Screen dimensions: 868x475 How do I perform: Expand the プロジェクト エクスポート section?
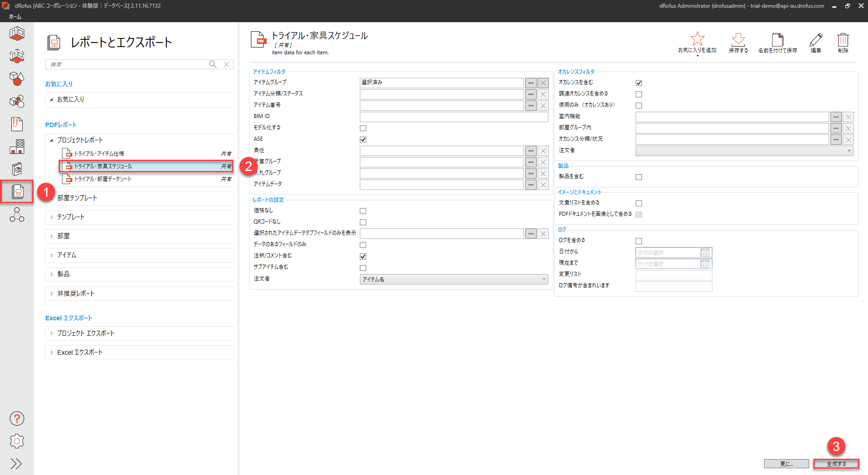[x=52, y=333]
